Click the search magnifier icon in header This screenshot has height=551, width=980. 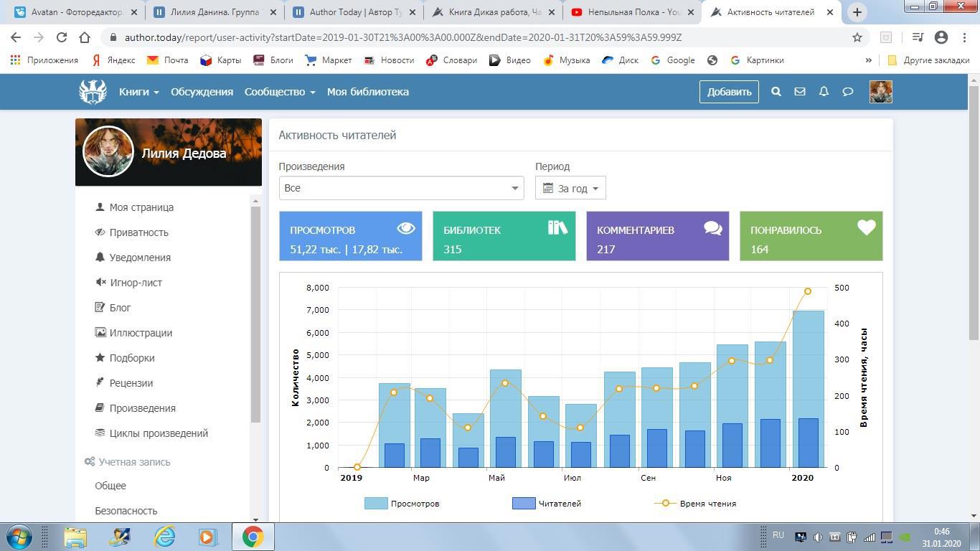pos(776,92)
